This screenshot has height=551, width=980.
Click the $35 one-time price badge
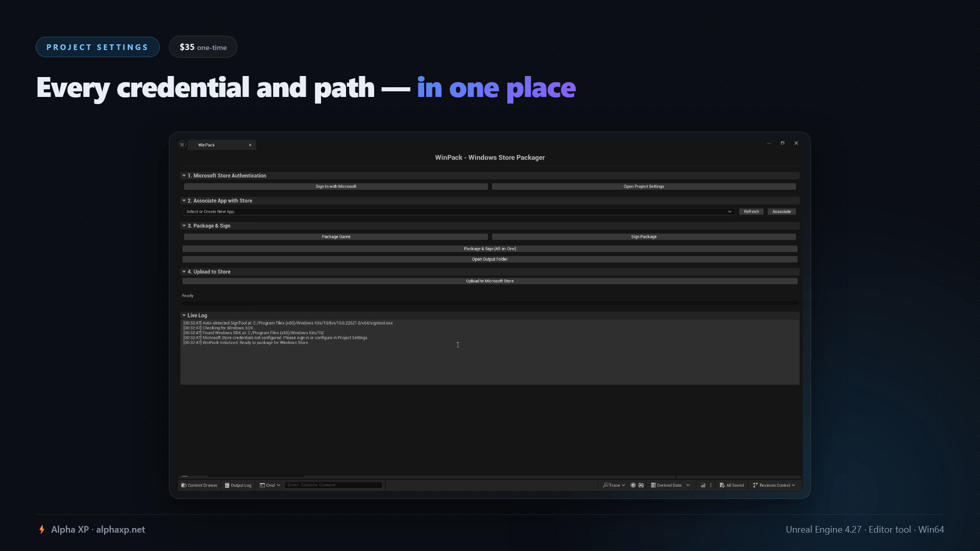point(203,47)
